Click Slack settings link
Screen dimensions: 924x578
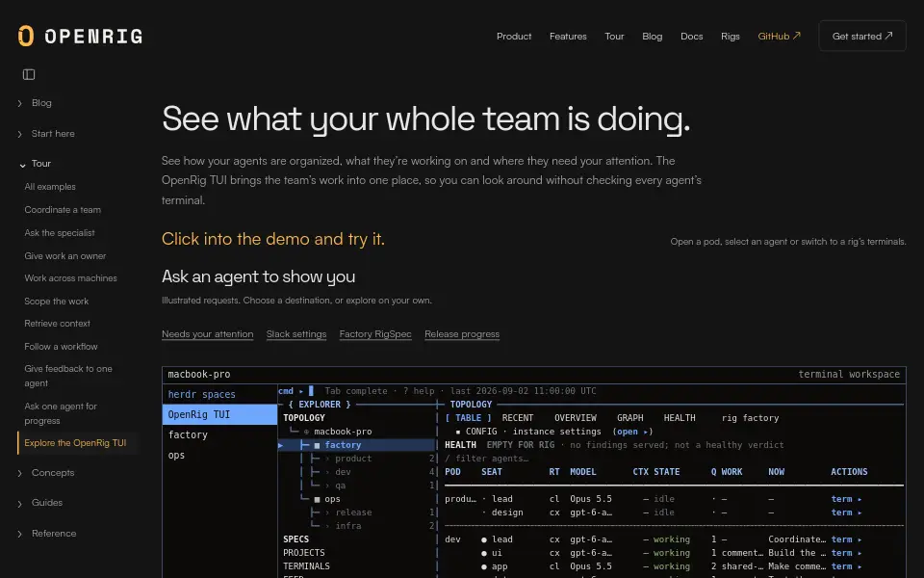click(296, 334)
